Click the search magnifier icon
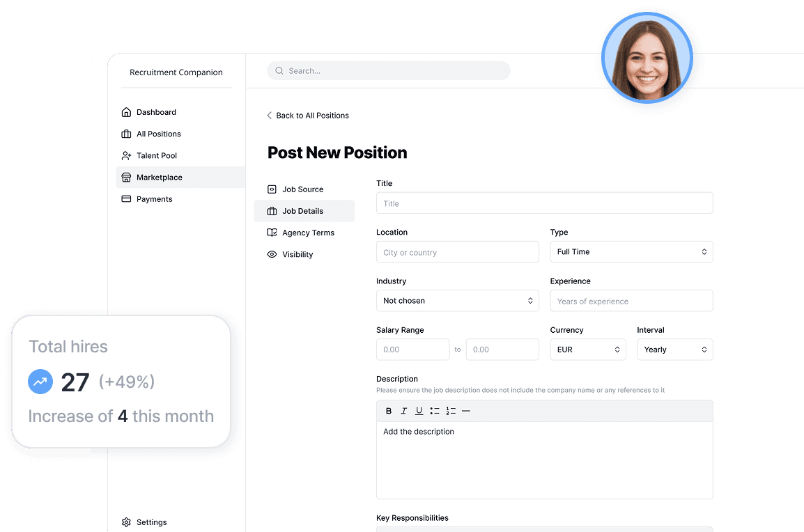 point(279,71)
